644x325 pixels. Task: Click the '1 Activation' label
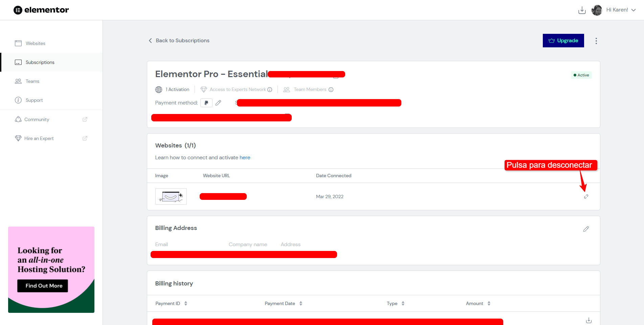[x=177, y=90]
